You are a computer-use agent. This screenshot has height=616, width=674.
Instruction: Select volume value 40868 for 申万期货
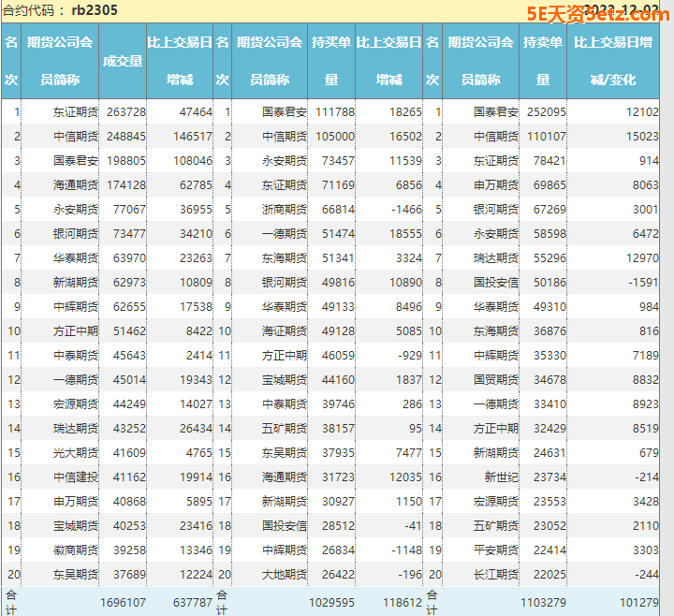(x=129, y=502)
